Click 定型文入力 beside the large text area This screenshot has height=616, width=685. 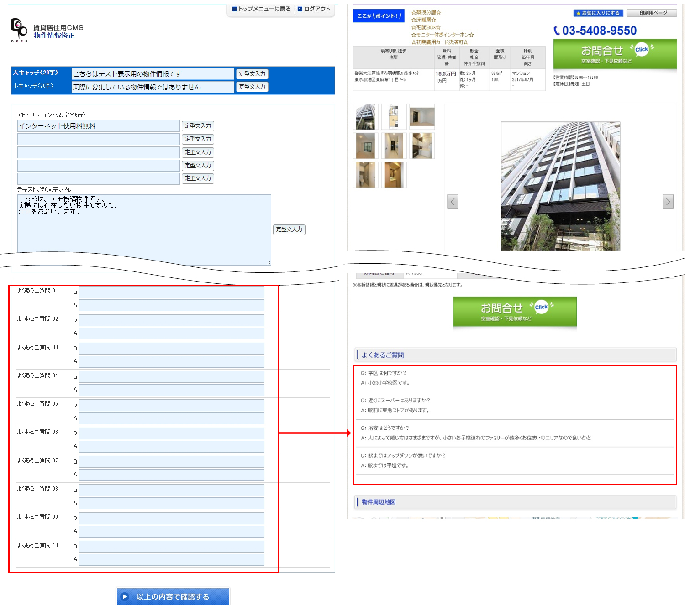pyautogui.click(x=289, y=230)
